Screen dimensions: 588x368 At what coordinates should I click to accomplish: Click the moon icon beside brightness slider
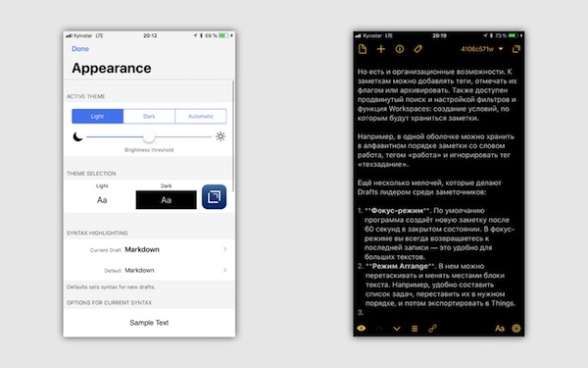(x=77, y=136)
